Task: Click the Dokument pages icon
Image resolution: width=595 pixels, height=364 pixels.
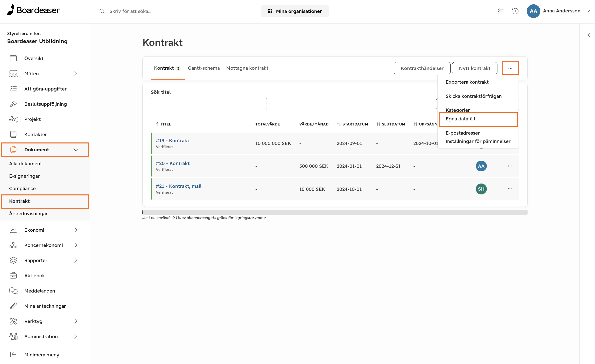Action: (13, 150)
